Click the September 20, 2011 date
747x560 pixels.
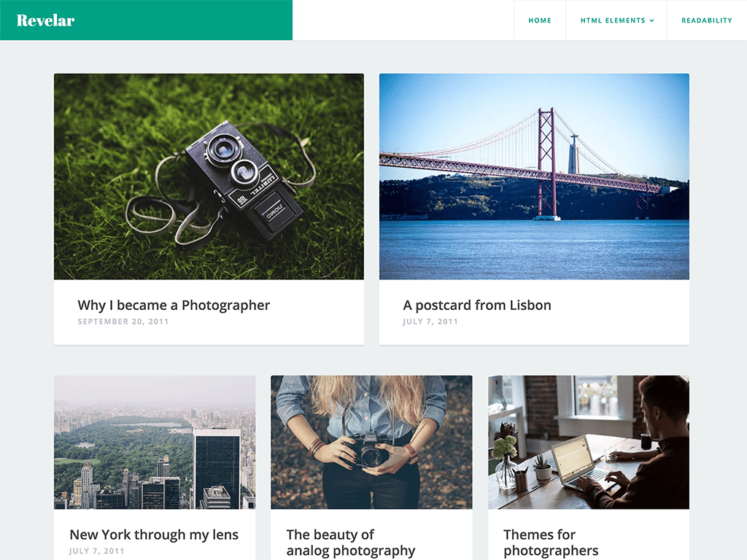point(123,322)
